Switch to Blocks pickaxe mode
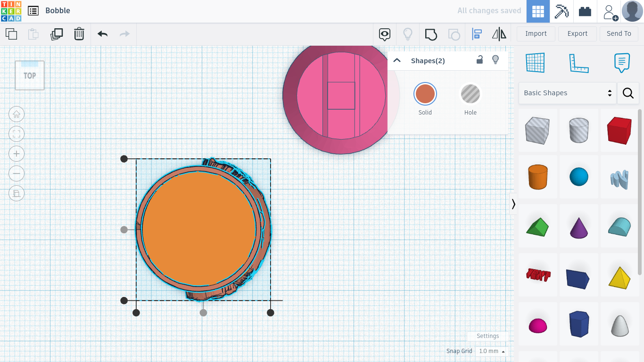 coord(561,11)
